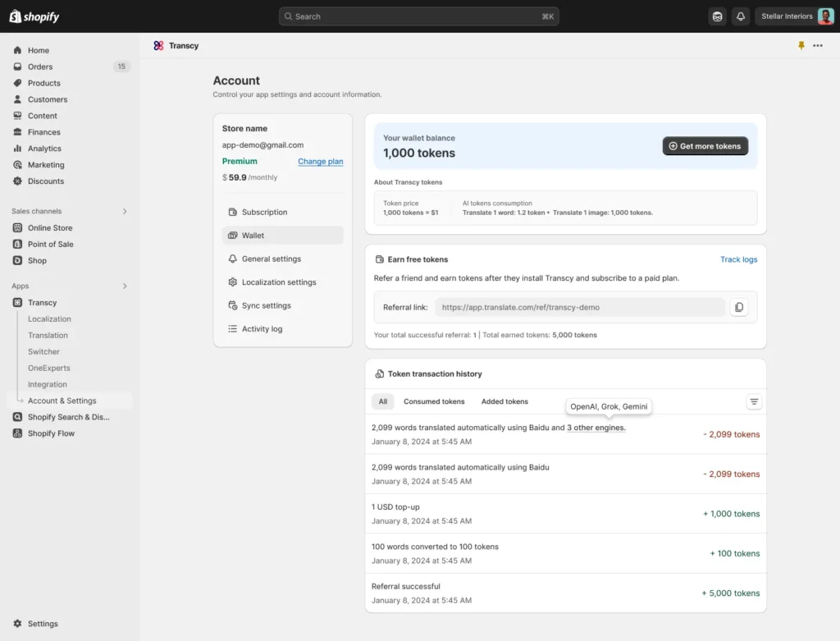The image size is (840, 641).
Task: Open Marketing section
Action: (x=46, y=164)
